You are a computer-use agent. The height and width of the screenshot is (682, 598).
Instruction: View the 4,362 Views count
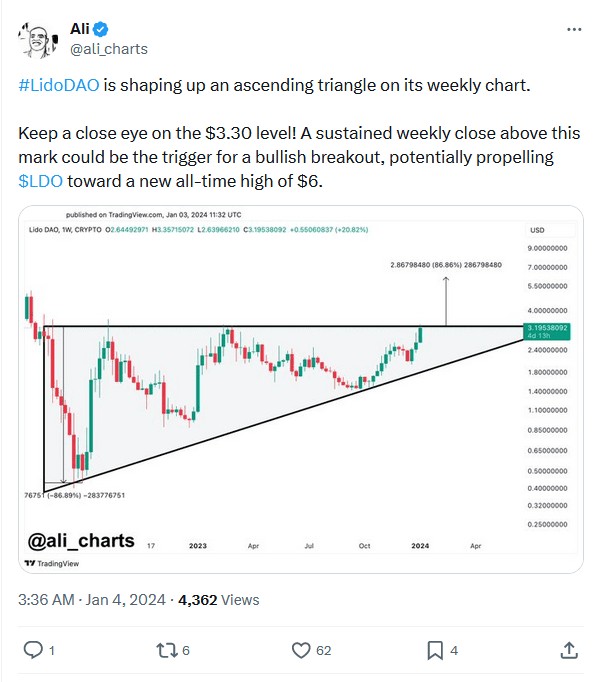click(219, 600)
